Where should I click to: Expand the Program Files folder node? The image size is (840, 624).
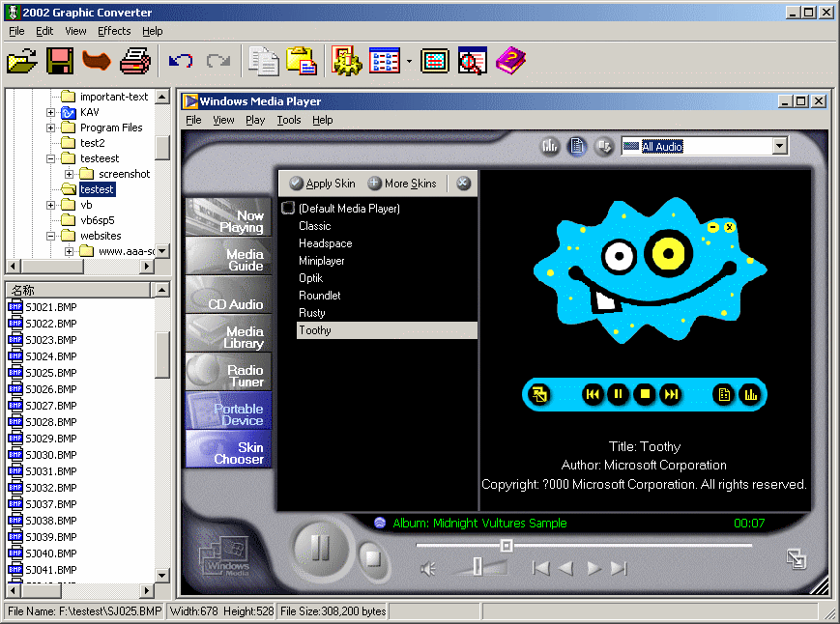point(50,128)
